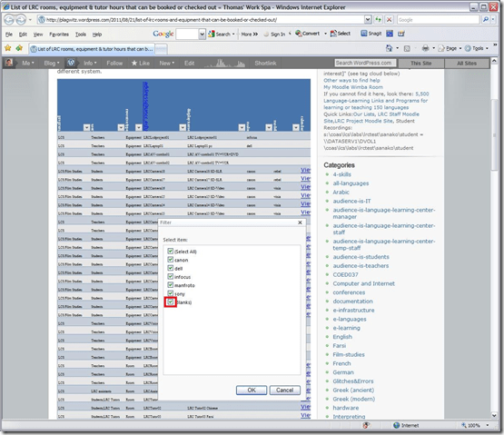Screen dimensions: 504x435
Task: Open the Page menu dropdown
Action: point(450,48)
